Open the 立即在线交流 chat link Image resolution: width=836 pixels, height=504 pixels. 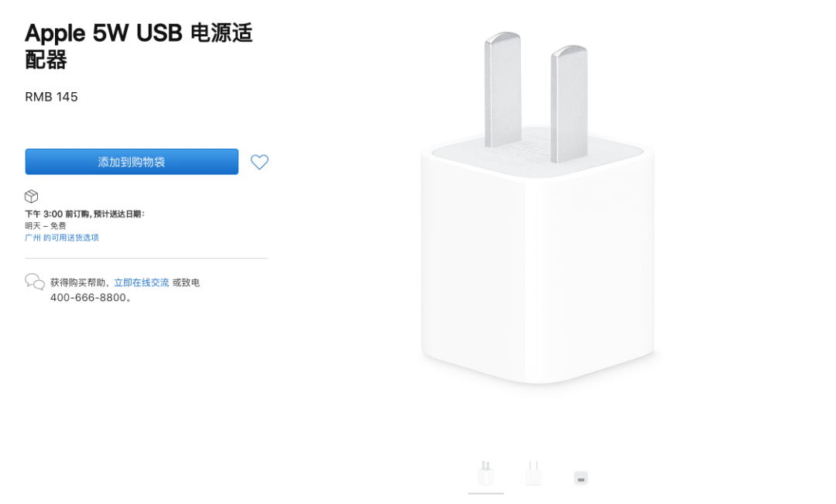141,283
